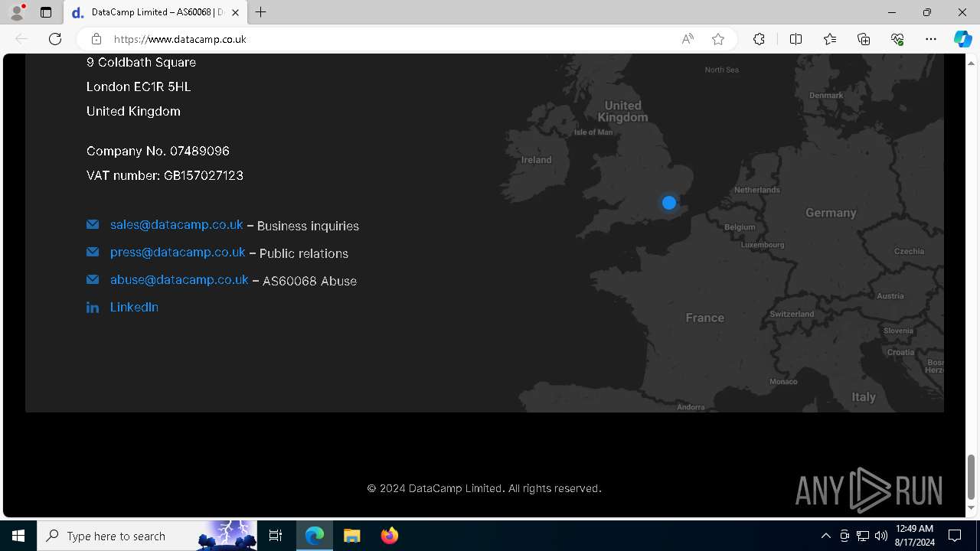
Task: Go back to previous page
Action: click(x=21, y=39)
